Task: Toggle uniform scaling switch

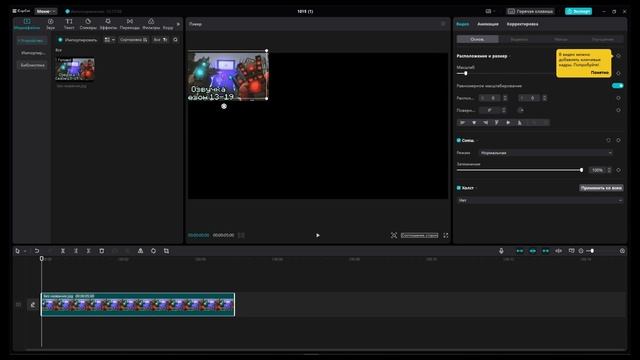Action: (618, 86)
